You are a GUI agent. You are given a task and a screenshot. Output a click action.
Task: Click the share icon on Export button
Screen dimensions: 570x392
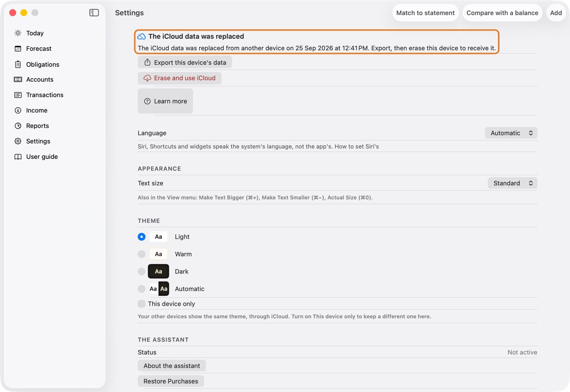[147, 62]
